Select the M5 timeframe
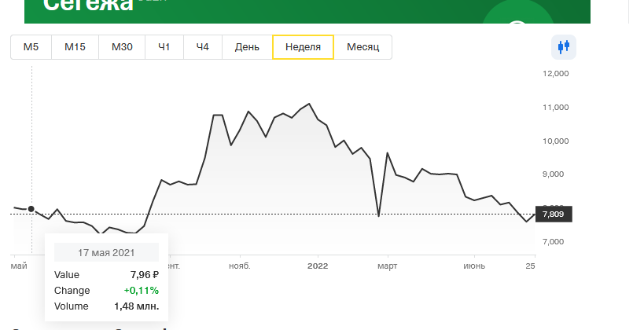 tap(31, 47)
